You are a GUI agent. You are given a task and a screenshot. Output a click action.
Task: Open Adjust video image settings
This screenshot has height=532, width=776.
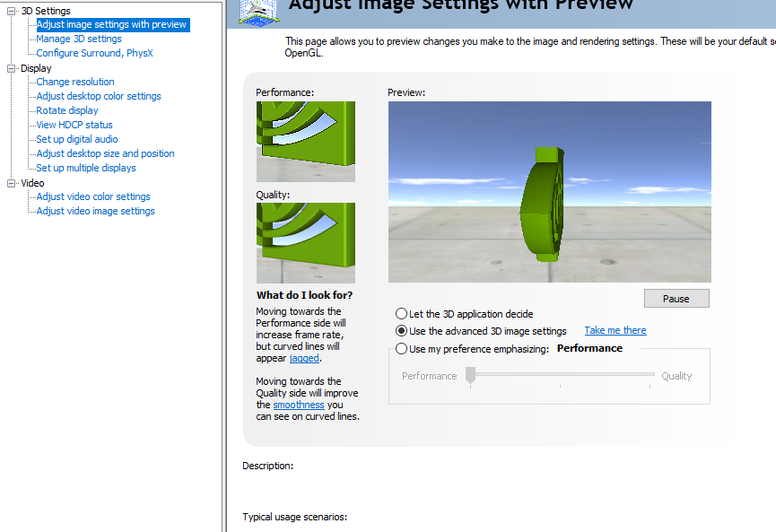95,211
